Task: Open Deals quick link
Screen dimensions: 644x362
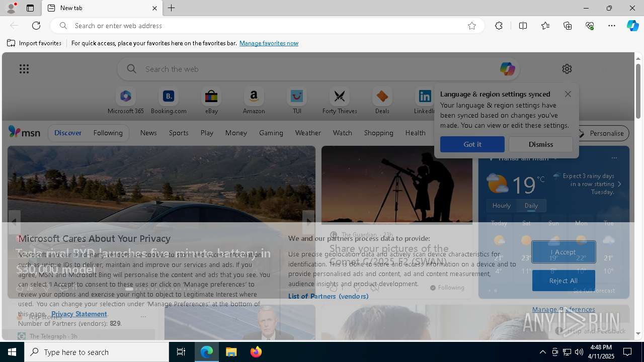Action: 382,101
